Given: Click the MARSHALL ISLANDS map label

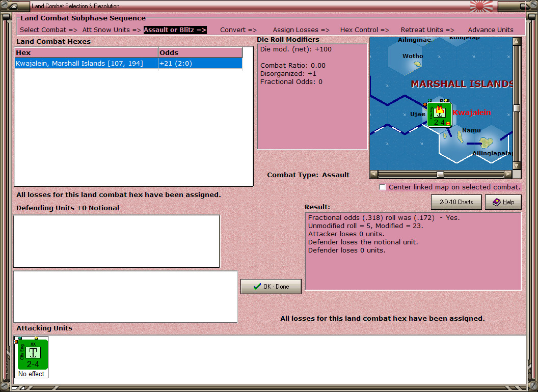Looking at the screenshot, I should click(x=462, y=84).
